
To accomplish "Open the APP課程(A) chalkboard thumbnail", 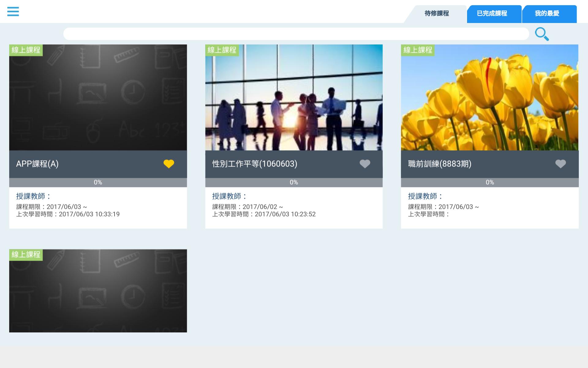I will [x=98, y=98].
